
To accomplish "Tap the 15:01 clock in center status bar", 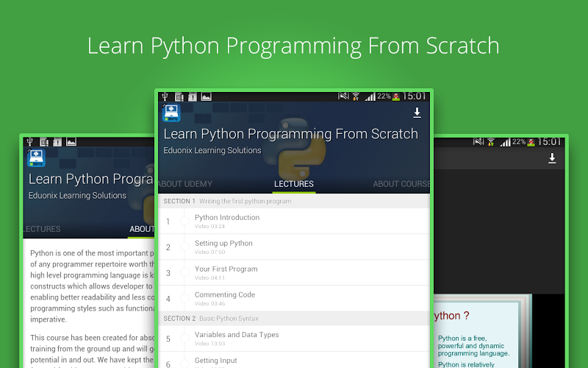I will [x=415, y=97].
